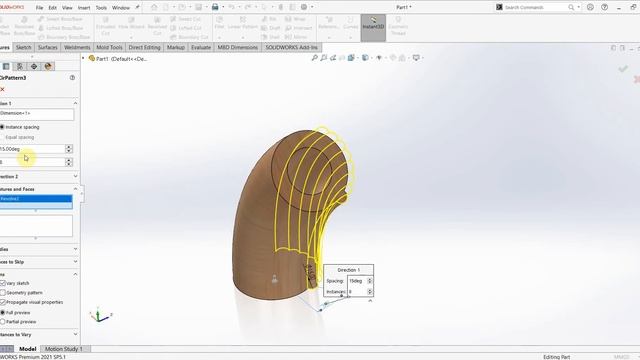Select the Instance spacing radio button
Viewport: 640px width, 360px height.
click(x=2, y=127)
